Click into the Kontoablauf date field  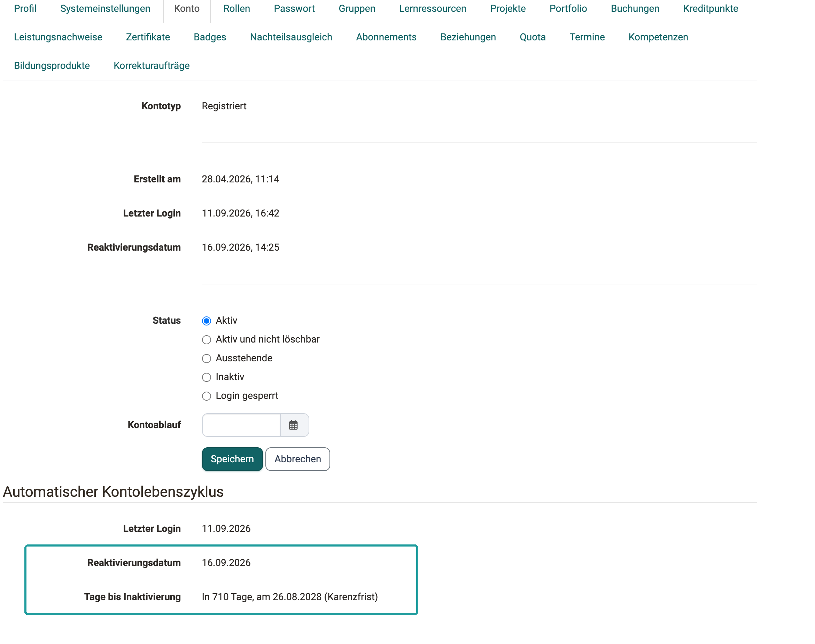[241, 425]
